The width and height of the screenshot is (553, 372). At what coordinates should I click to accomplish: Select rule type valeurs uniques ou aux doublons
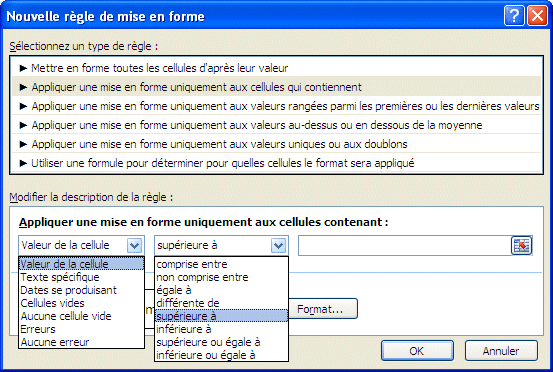coord(276,144)
